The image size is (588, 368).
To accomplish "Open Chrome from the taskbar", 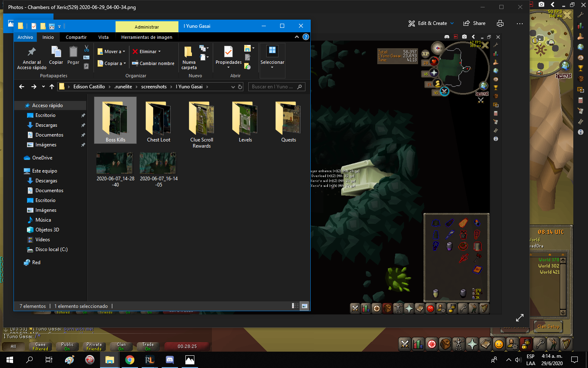I will coord(130,360).
